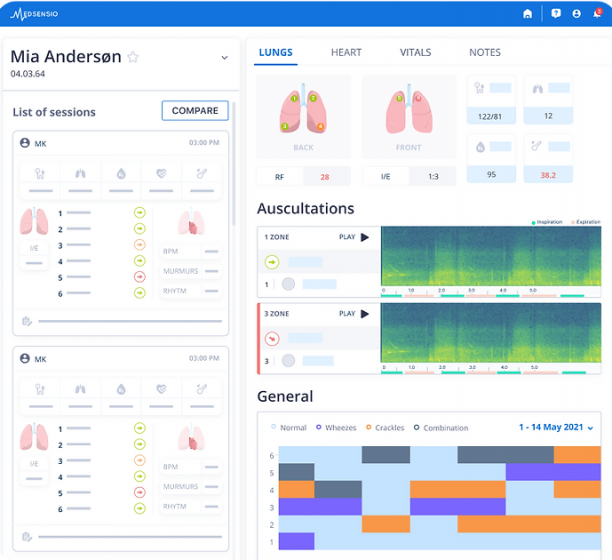This screenshot has height=560, width=612.
Task: Click the help message icon in header
Action: click(556, 14)
